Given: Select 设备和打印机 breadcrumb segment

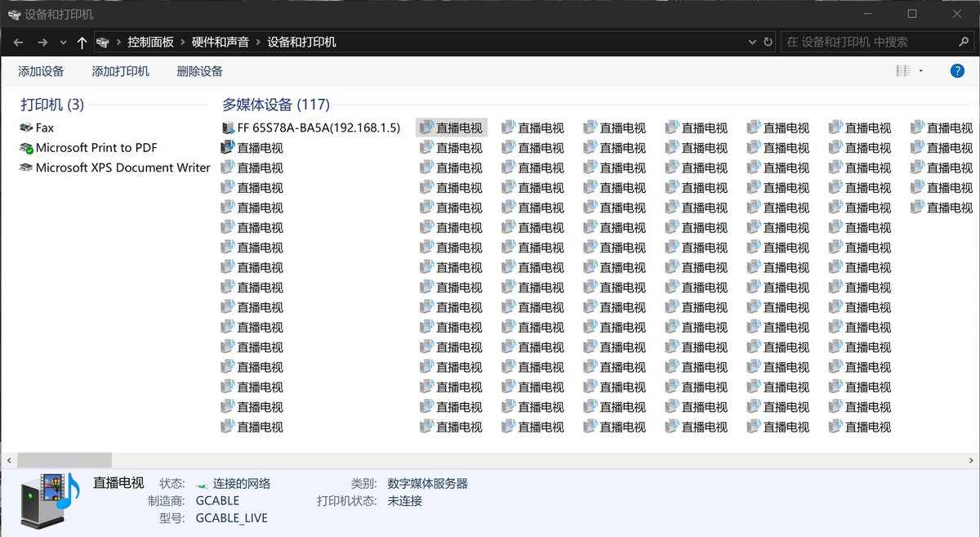Looking at the screenshot, I should pos(301,42).
